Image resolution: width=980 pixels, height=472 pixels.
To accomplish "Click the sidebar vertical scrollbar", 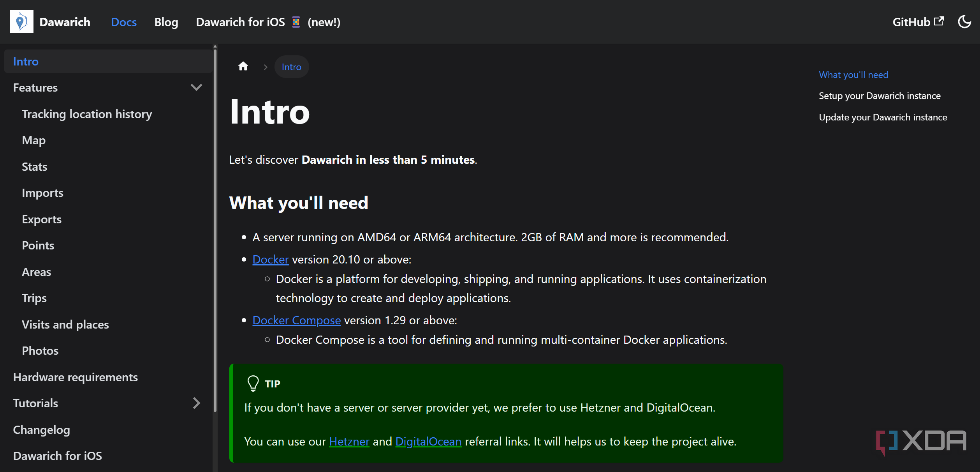I will tap(215, 230).
